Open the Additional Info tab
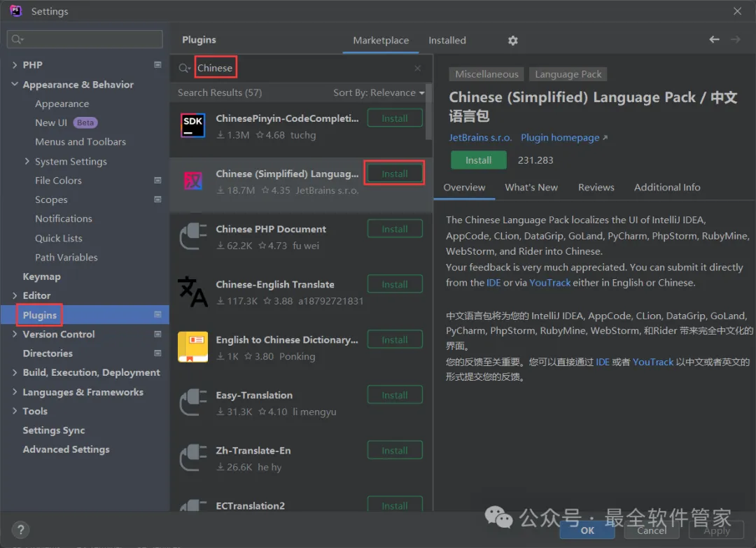 pyautogui.click(x=667, y=188)
